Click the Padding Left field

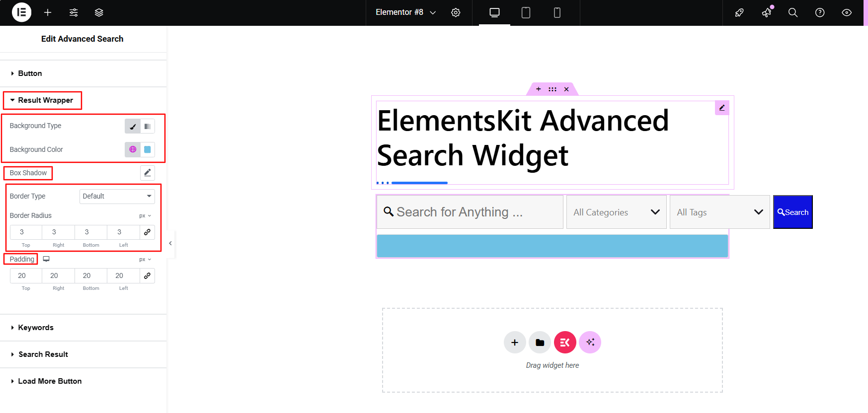(x=124, y=275)
